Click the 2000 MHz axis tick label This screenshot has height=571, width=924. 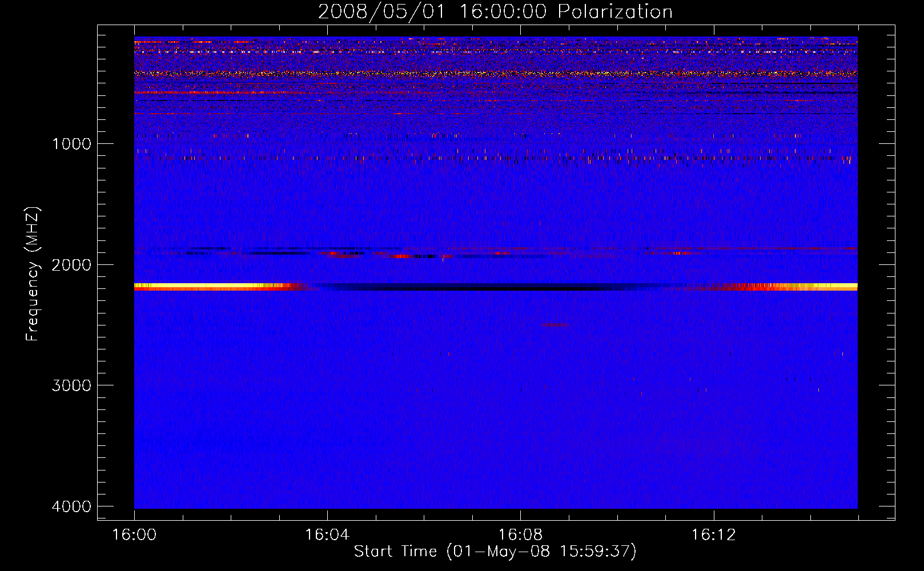tap(71, 264)
